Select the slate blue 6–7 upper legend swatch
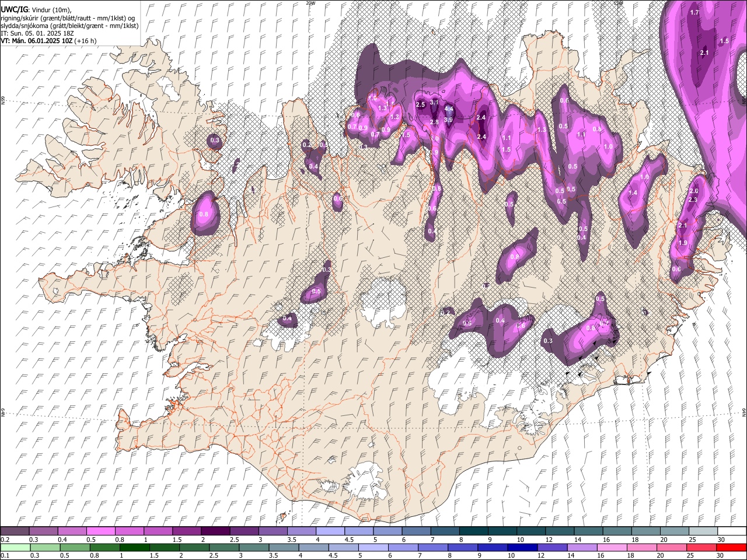 (x=416, y=531)
